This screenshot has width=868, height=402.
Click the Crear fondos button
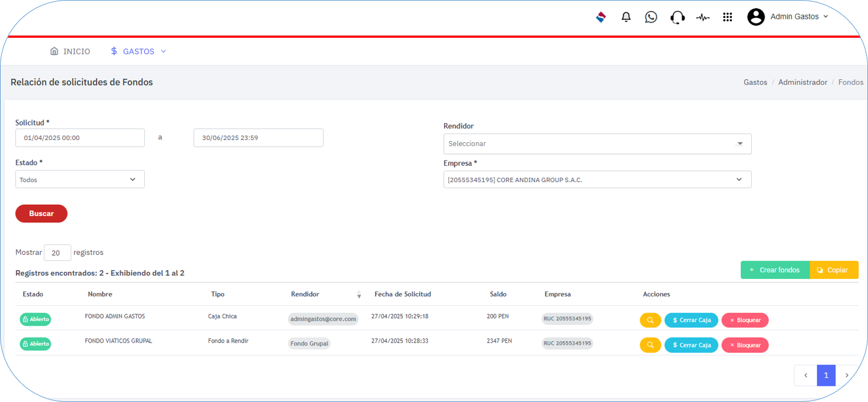(x=775, y=270)
